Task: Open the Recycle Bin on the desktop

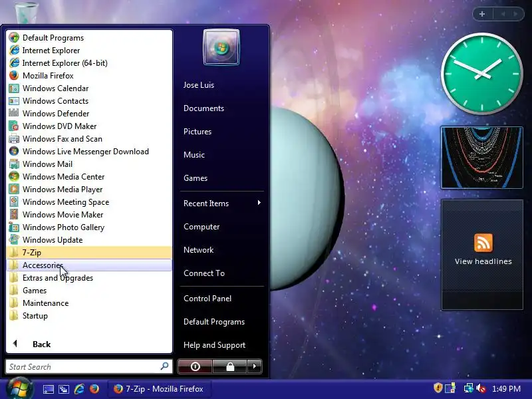Action: coord(27,13)
